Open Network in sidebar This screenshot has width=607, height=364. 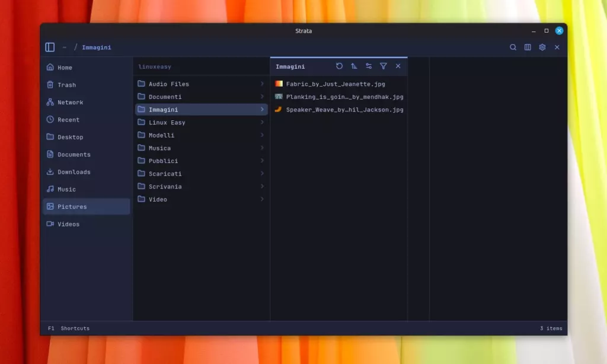pos(87,102)
